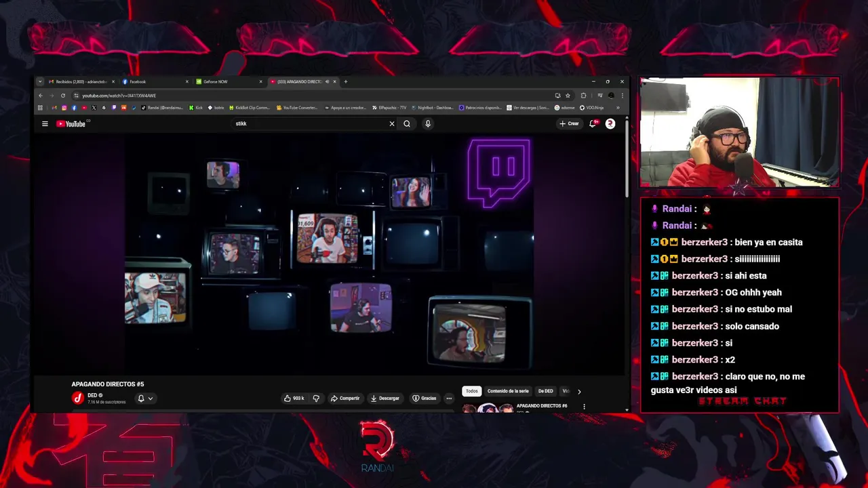The image size is (868, 488).
Task: Open the KickBot Clip Comm bookmark
Action: (x=250, y=108)
